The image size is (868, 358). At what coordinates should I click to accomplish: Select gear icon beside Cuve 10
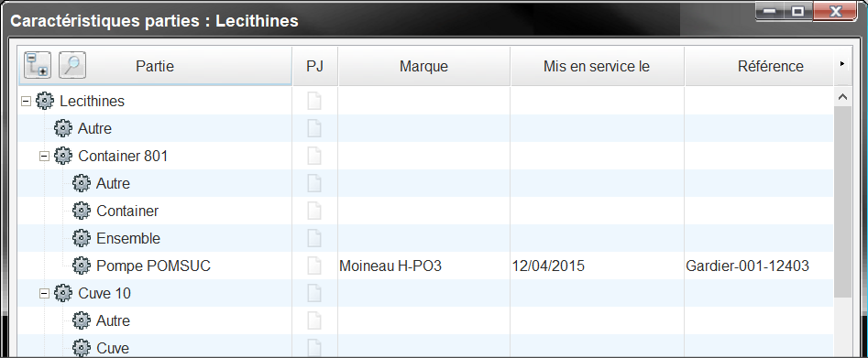(x=63, y=293)
